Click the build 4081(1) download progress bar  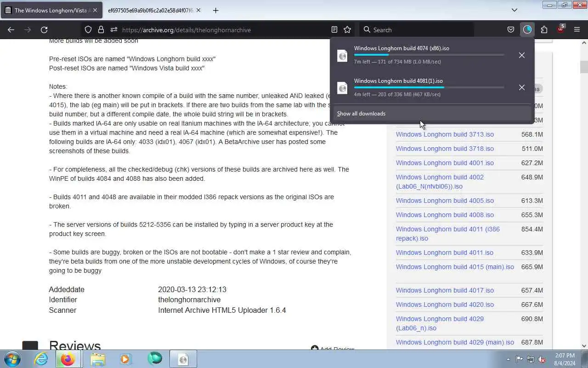point(429,87)
